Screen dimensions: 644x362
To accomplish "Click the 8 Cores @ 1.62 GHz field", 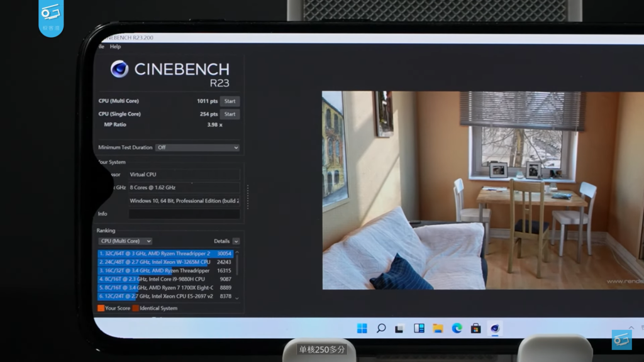I will [184, 187].
